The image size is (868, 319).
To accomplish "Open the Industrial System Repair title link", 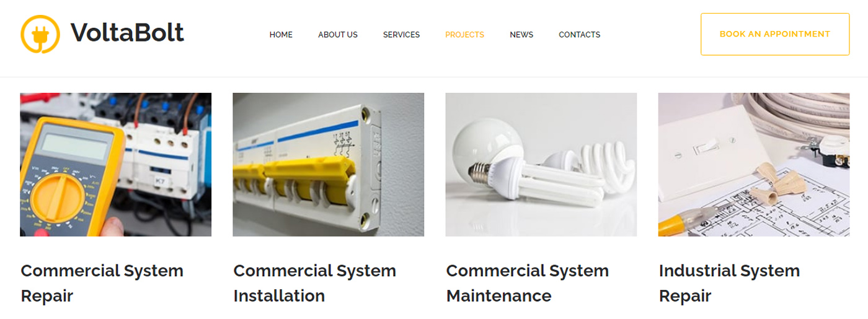I will (x=730, y=283).
